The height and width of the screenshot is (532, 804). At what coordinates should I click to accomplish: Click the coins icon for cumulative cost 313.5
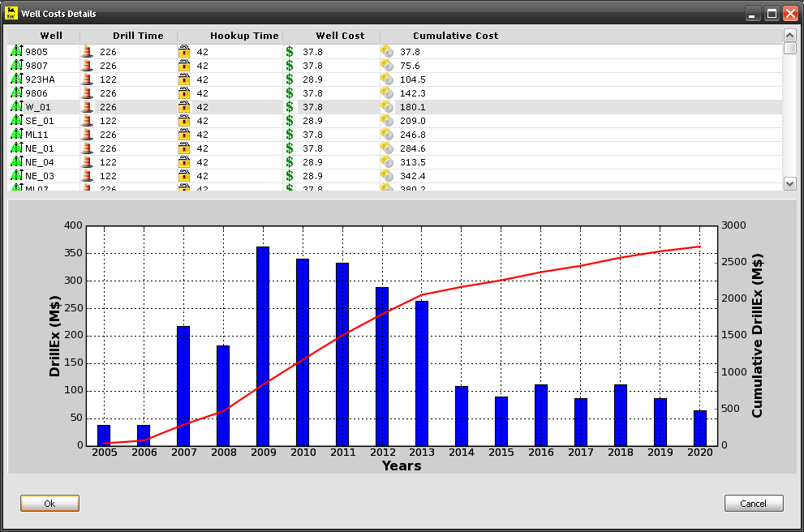point(387,162)
